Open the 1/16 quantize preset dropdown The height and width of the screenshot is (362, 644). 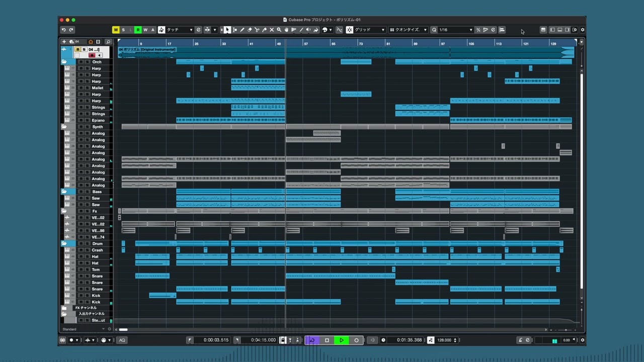[456, 30]
